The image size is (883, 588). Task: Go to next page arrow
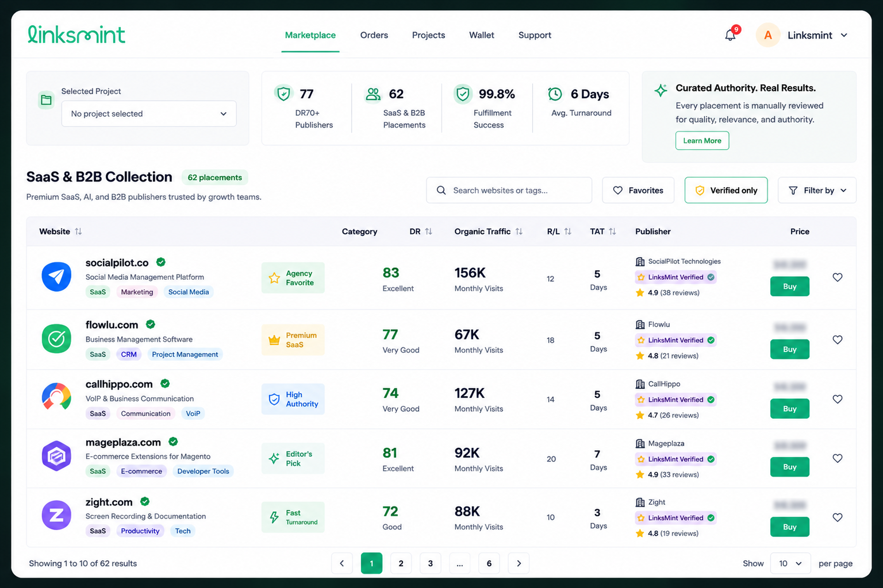coord(519,563)
